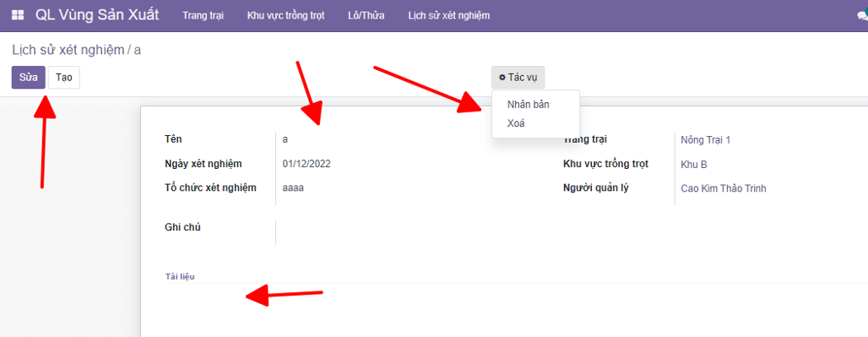Follow the Nông Trại 1 link
868x337 pixels.
[706, 140]
